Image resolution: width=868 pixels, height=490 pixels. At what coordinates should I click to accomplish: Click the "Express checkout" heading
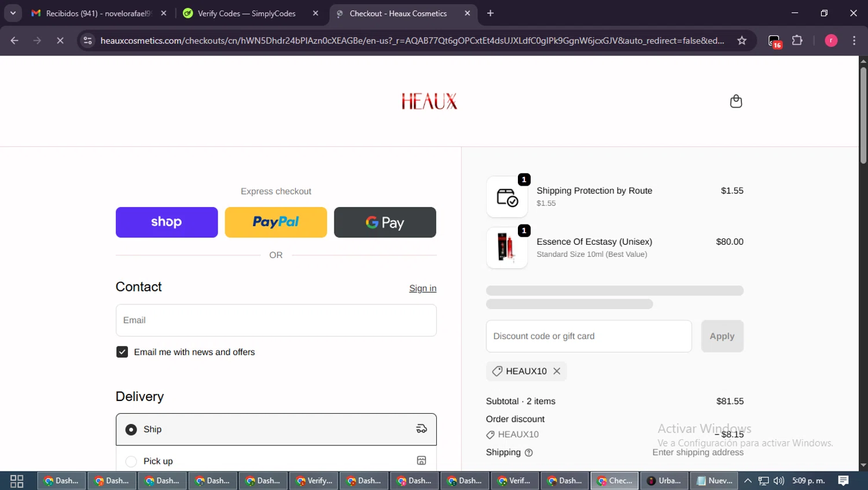276,191
